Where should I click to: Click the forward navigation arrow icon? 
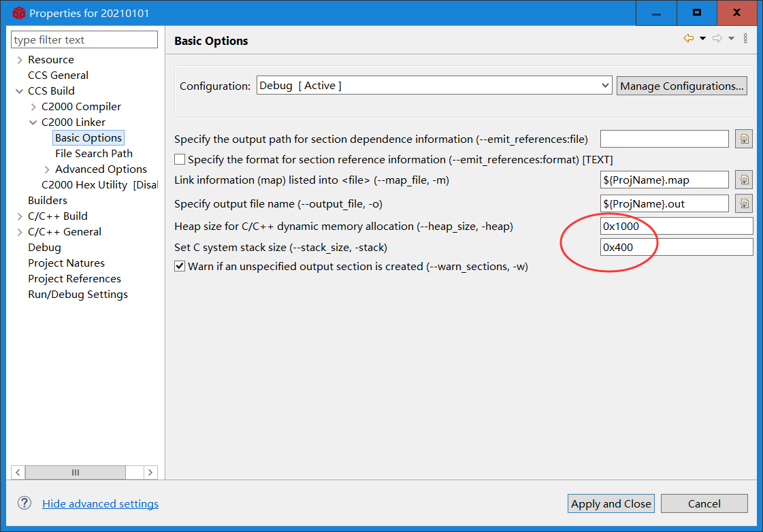click(x=717, y=38)
